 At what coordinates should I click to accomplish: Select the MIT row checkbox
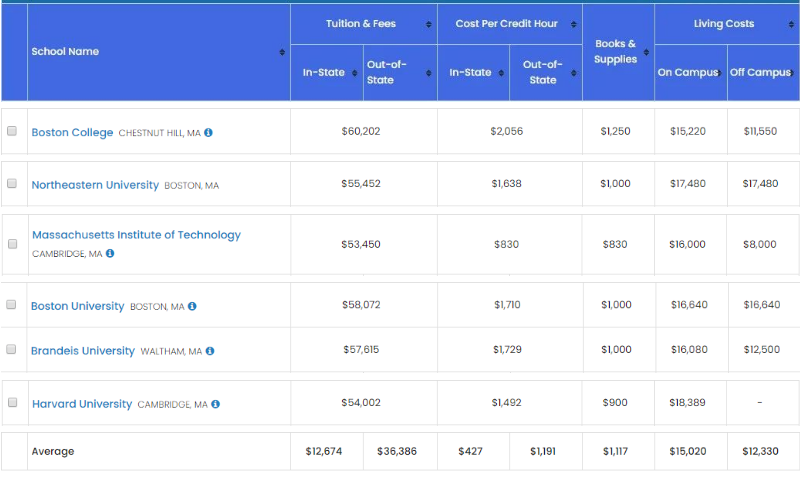tap(12, 244)
